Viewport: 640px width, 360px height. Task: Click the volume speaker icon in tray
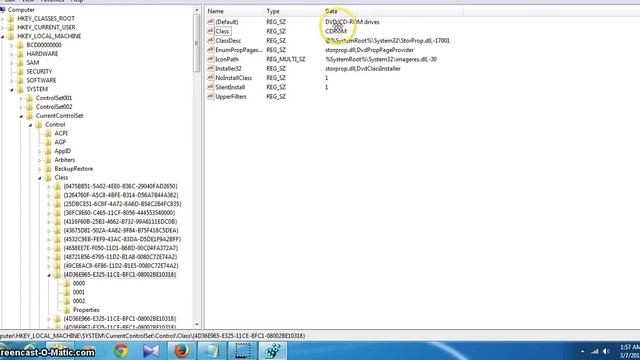tap(607, 351)
